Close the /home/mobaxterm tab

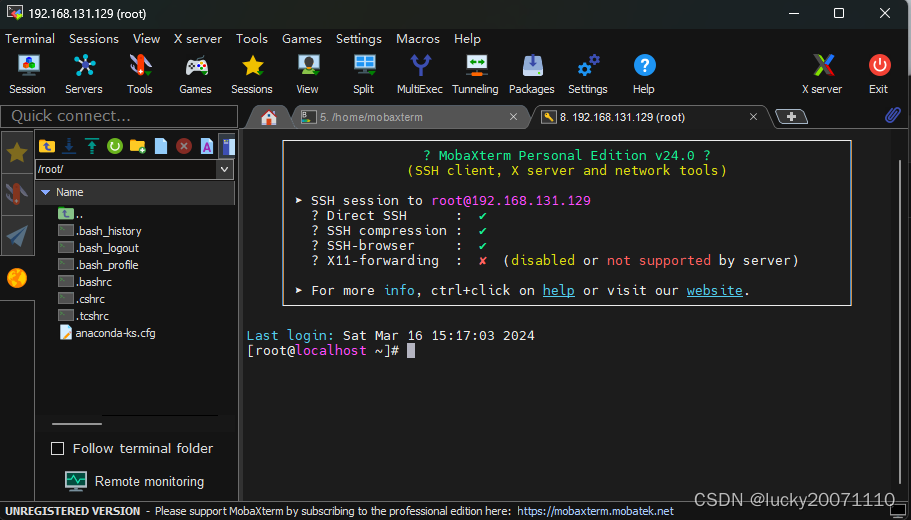[513, 117]
